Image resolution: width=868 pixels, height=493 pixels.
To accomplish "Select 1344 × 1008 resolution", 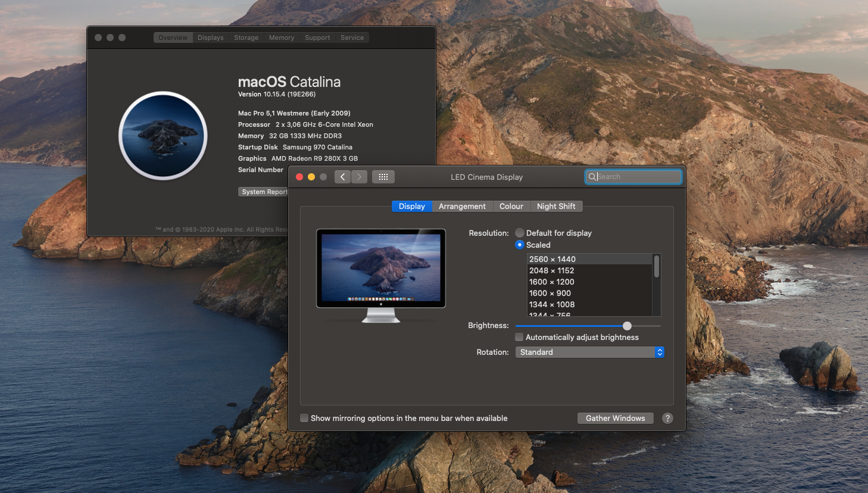I will tap(589, 304).
